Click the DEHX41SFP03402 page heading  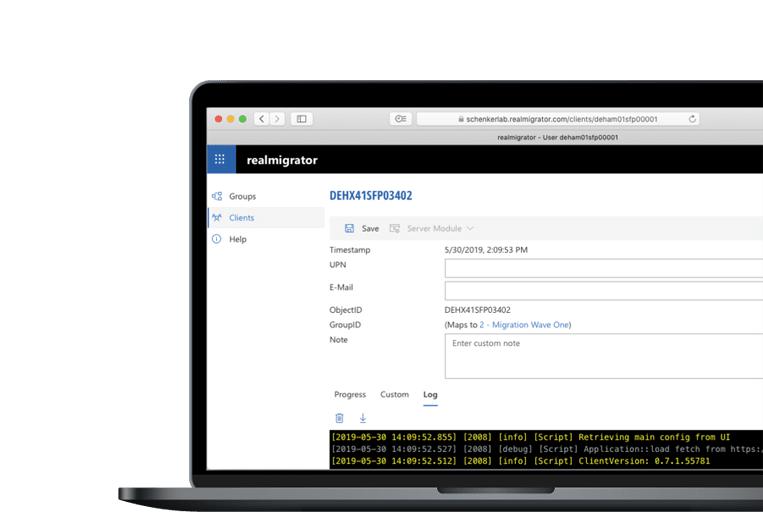click(x=371, y=196)
